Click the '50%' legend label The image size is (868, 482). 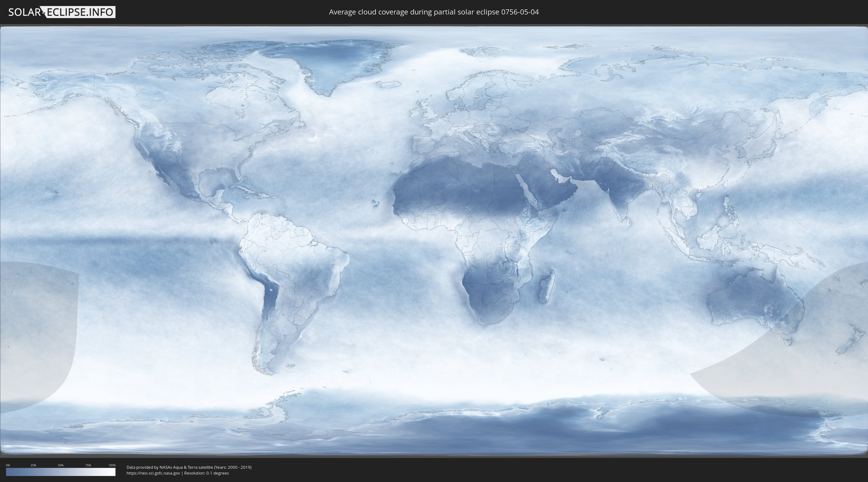point(61,465)
